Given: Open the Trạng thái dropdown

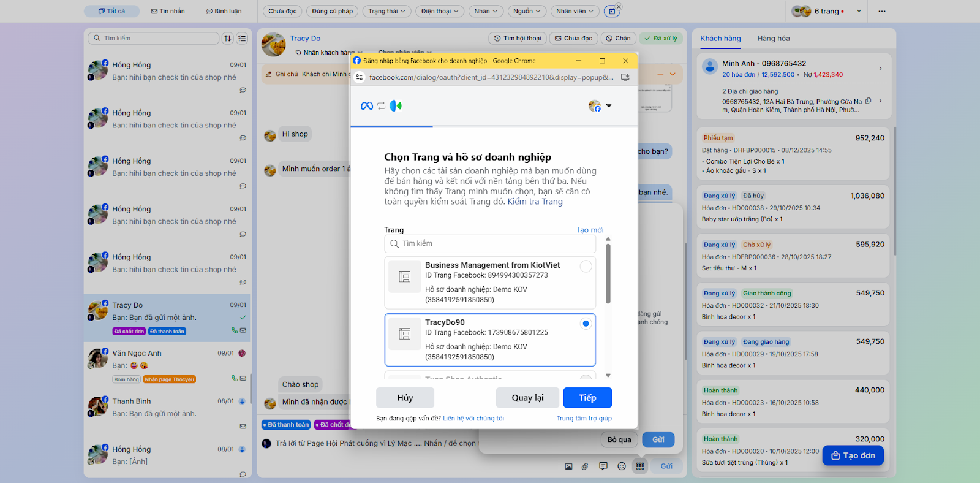Looking at the screenshot, I should click(x=386, y=11).
